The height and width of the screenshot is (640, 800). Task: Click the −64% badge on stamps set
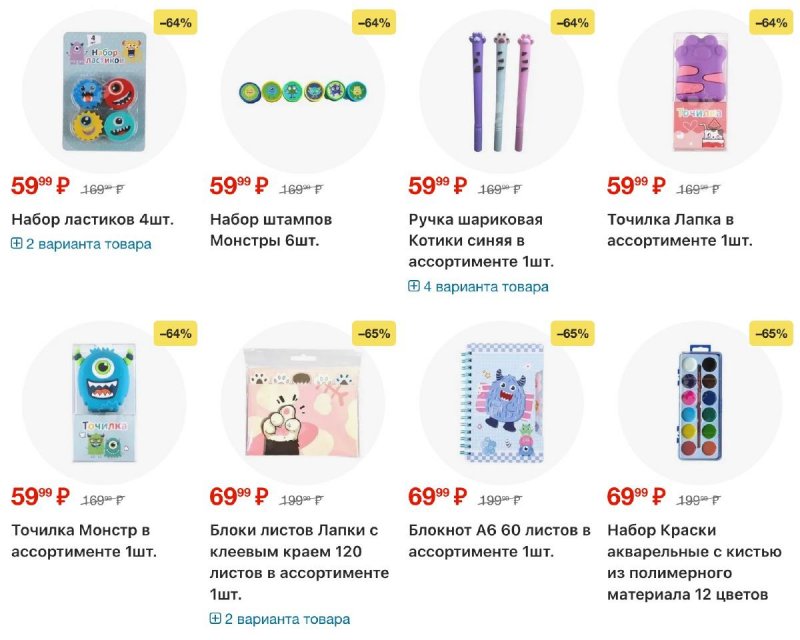coord(374,22)
